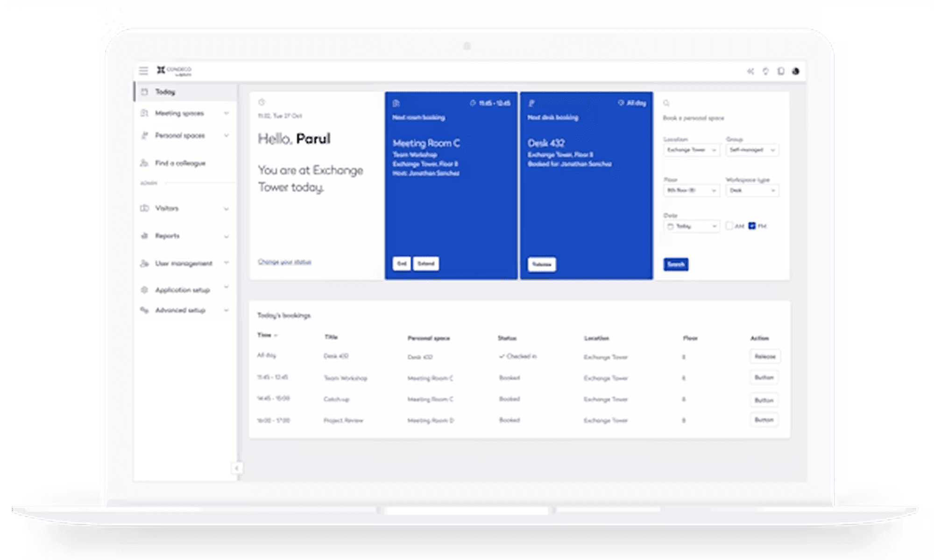Click Release on the Desk 432 card
Image resolution: width=934 pixels, height=560 pixels.
[x=541, y=264]
